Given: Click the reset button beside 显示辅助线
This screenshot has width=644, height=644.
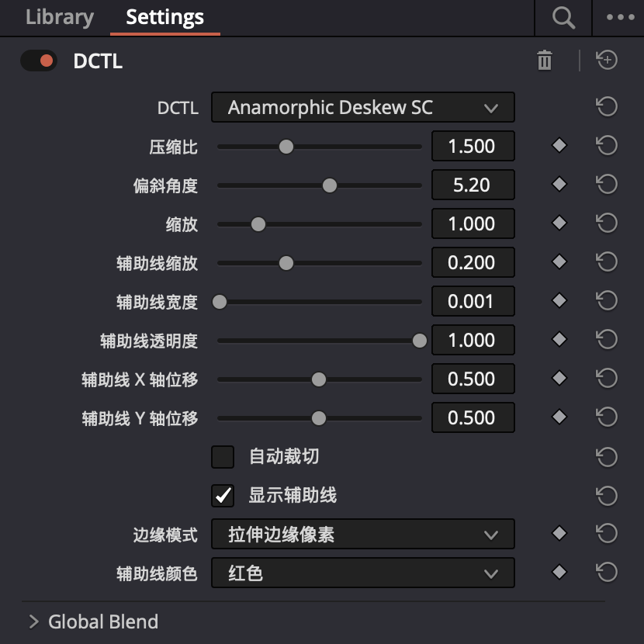Looking at the screenshot, I should point(608,496).
